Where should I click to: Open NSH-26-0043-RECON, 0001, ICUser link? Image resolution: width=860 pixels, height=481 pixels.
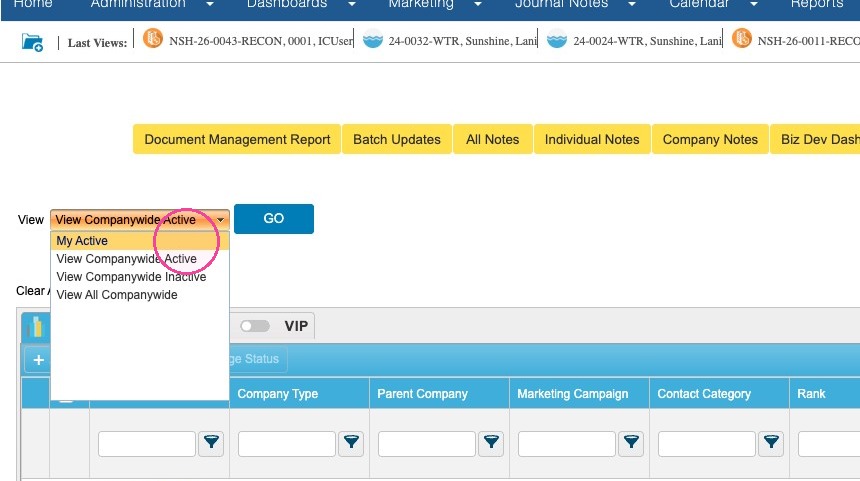[x=261, y=41]
